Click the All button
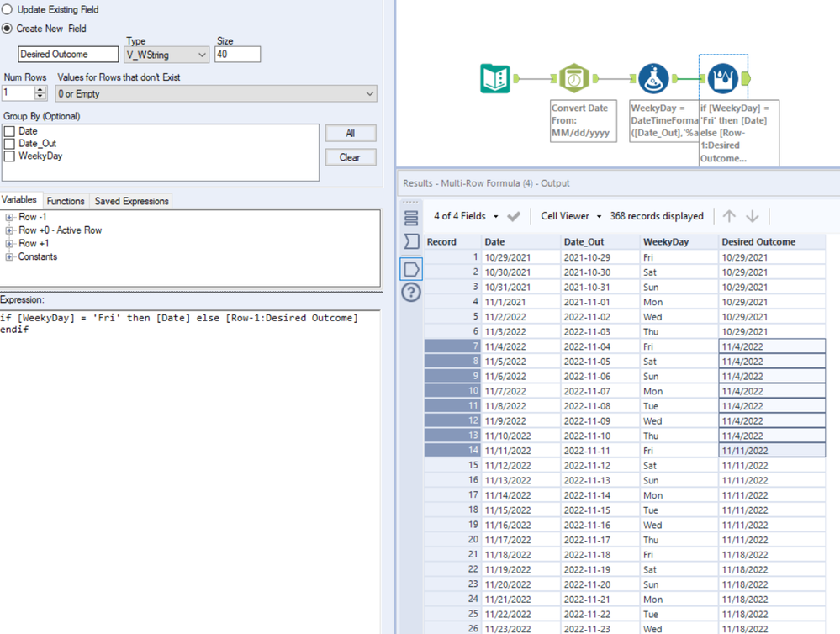Viewport: 840px width, 634px height. (x=350, y=134)
